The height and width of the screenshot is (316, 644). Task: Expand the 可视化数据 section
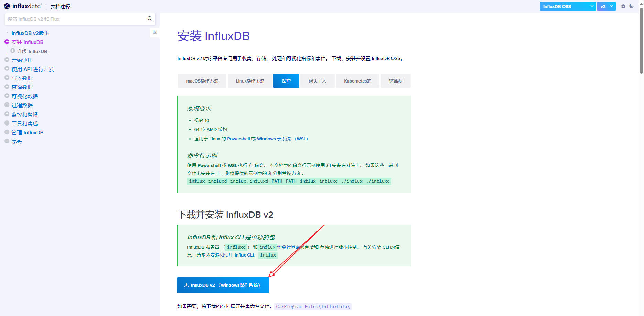pyautogui.click(x=7, y=96)
